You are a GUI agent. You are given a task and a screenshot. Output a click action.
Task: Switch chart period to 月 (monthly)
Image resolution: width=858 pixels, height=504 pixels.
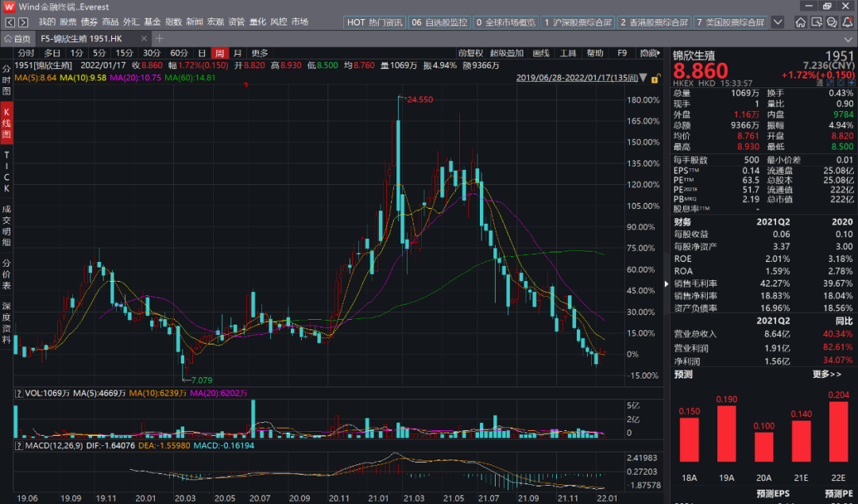(237, 53)
